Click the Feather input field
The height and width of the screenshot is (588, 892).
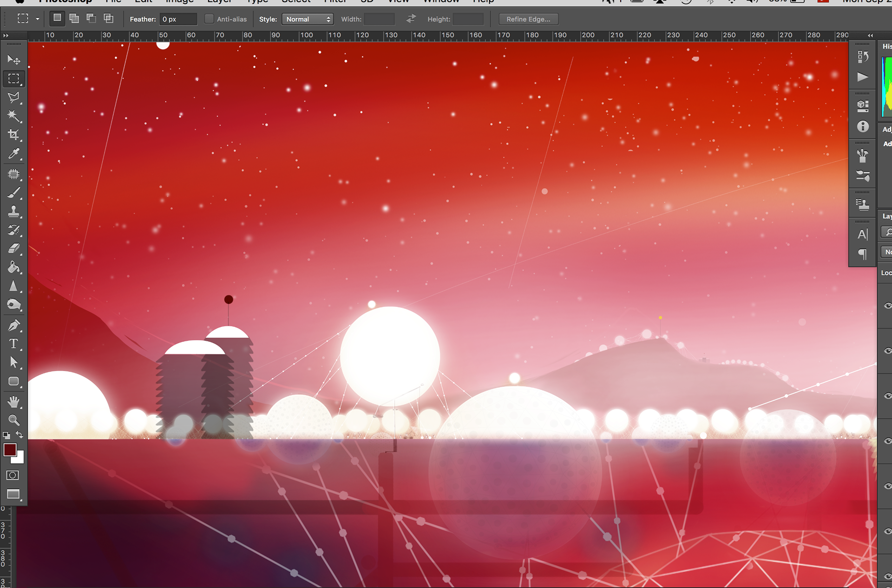(x=178, y=19)
